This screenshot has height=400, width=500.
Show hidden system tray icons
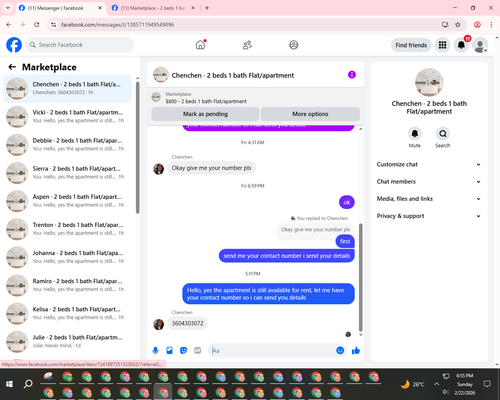pos(436,384)
